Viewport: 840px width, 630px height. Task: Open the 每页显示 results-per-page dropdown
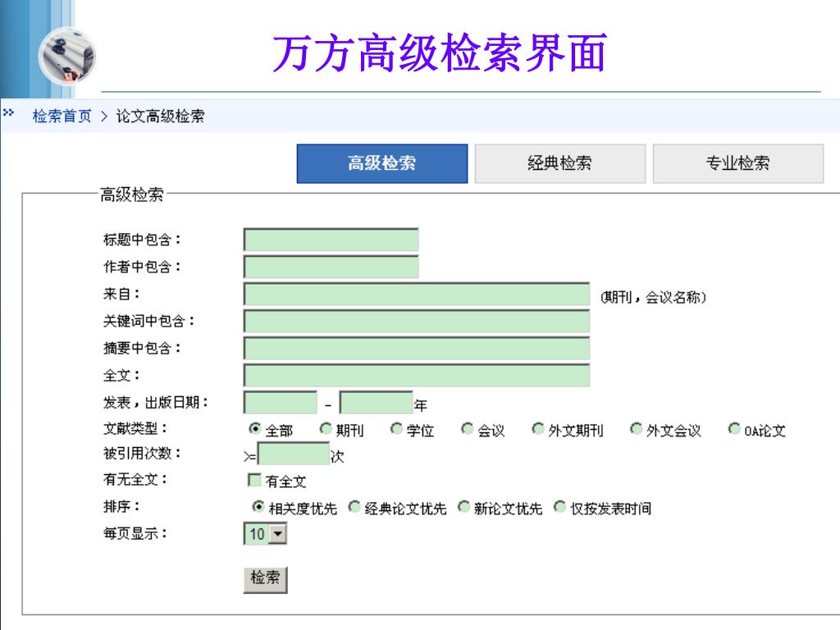point(265,533)
